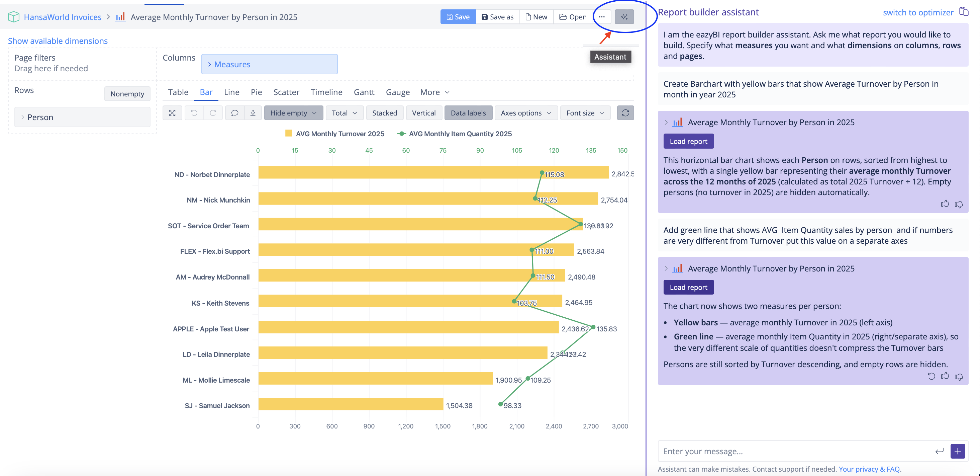Image resolution: width=980 pixels, height=476 pixels.
Task: Toggle the Nonempty rows button
Action: pos(127,94)
